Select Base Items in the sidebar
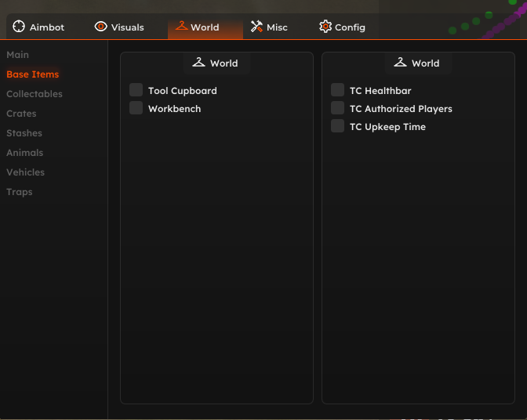This screenshot has height=420, width=527. [x=33, y=74]
